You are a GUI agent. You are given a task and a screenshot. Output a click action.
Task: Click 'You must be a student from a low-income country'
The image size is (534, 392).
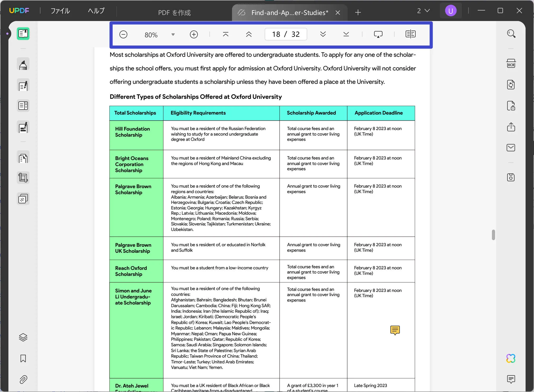point(220,268)
